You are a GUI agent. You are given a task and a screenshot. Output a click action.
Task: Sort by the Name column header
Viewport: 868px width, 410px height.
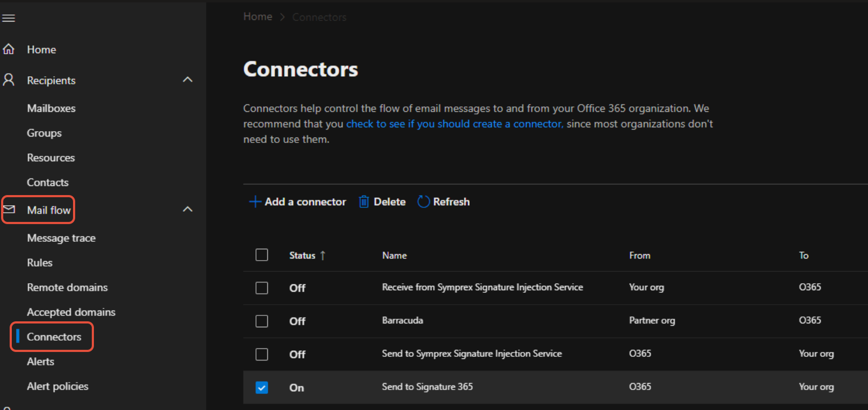(395, 255)
